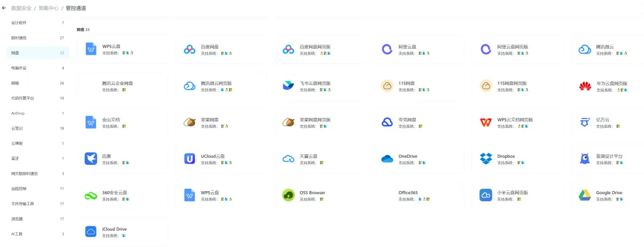Click the 小米云盘网页版 icon

coord(486,195)
